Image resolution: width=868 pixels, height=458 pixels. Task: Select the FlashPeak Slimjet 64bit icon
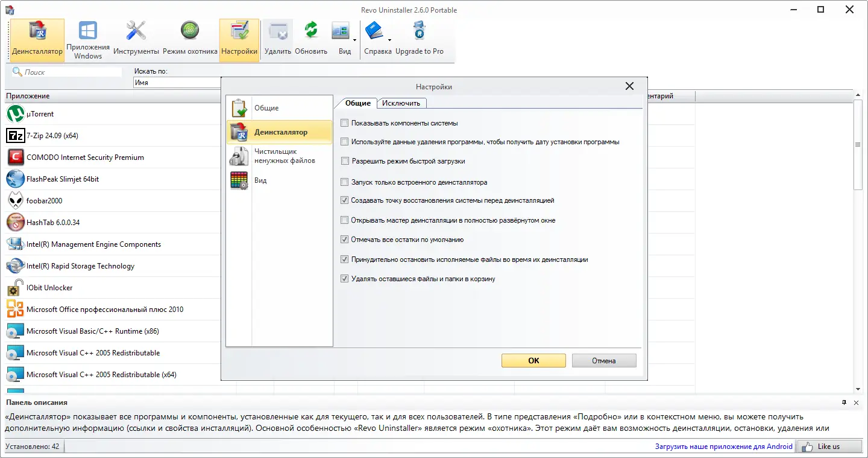[15, 179]
